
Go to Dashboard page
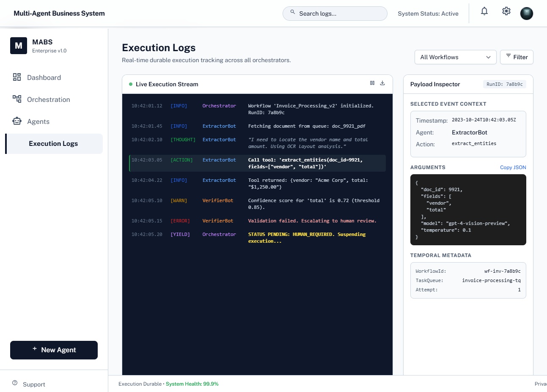pyautogui.click(x=54, y=77)
